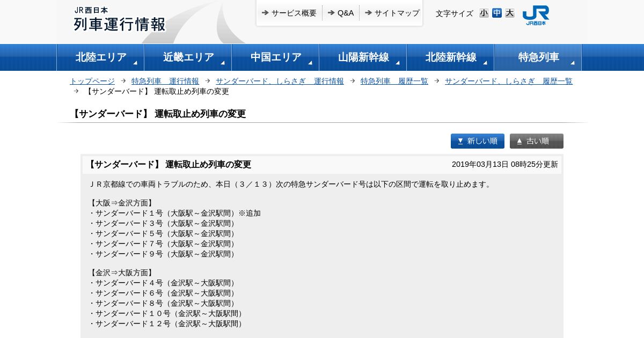Click the サンダーバード９号 line
Screen dimensions: 644x338
(164, 254)
